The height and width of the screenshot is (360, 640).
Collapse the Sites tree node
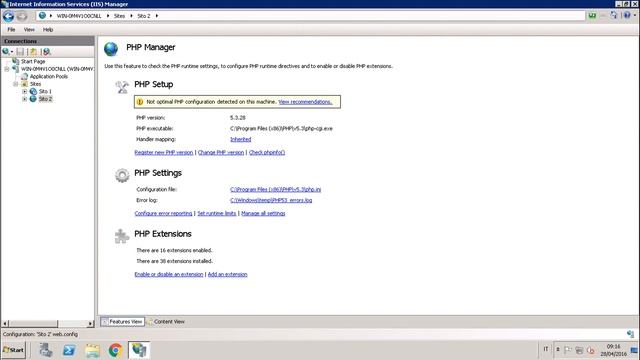pyautogui.click(x=16, y=84)
